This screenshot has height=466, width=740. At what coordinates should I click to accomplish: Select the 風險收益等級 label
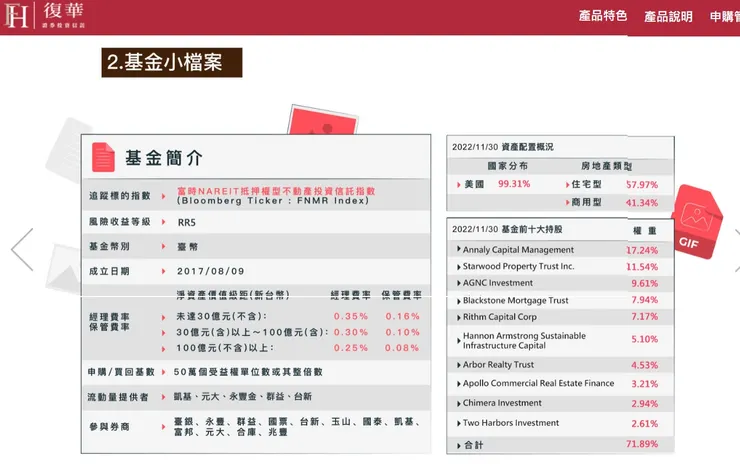119,222
